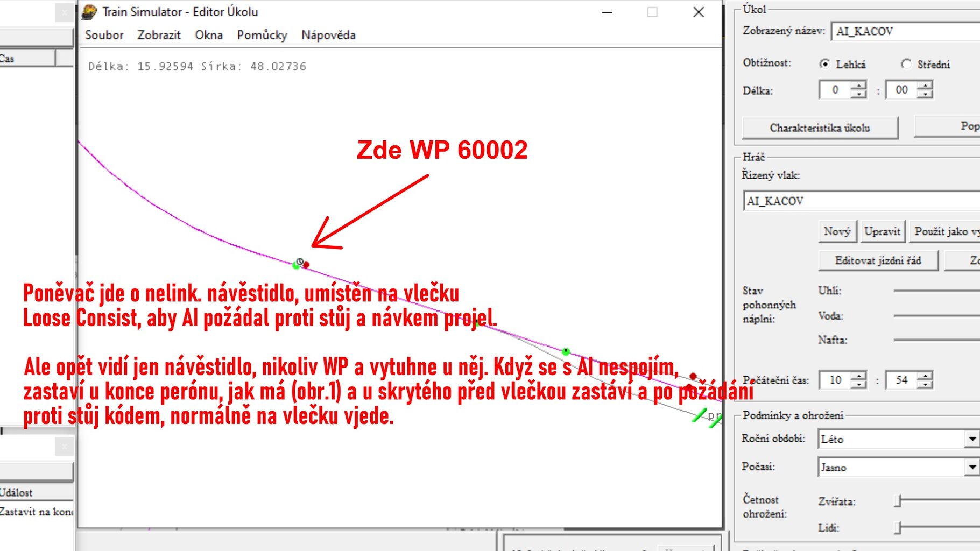Click the up arrow of Délka hours spinner
The height and width of the screenshot is (551, 980).
(859, 85)
